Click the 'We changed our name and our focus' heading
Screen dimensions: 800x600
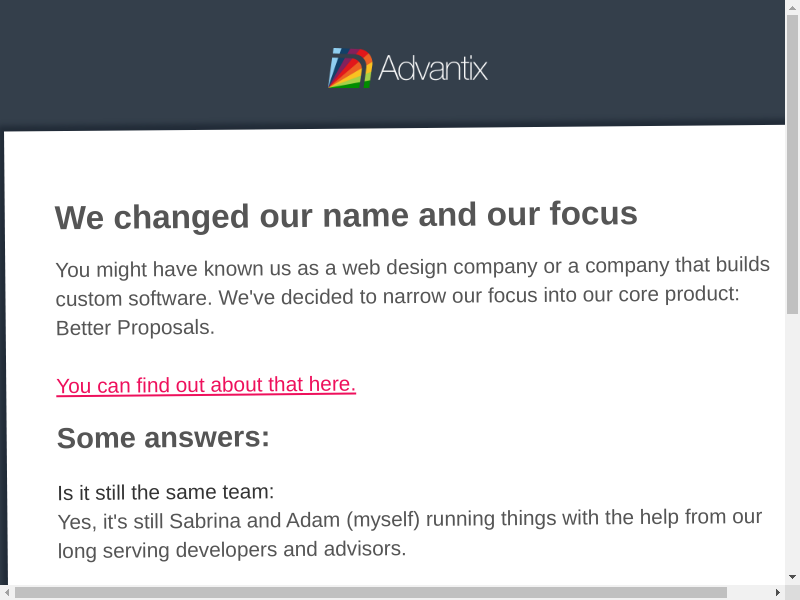tap(346, 215)
